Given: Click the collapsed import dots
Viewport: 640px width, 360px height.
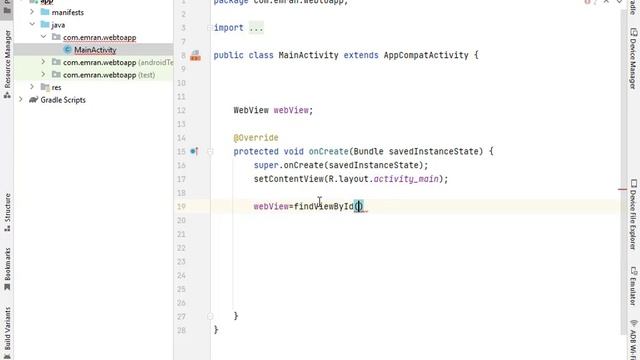Looking at the screenshot, I should [x=256, y=28].
